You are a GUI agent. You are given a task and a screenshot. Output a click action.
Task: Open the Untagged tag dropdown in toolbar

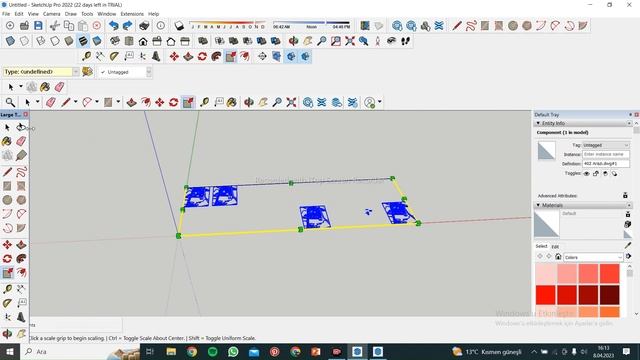point(149,72)
